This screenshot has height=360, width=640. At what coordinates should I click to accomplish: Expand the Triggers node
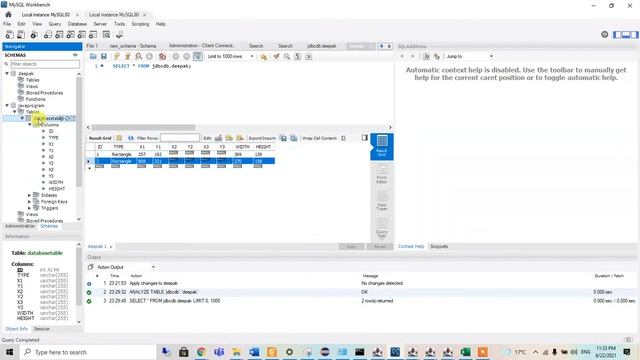[x=29, y=208]
